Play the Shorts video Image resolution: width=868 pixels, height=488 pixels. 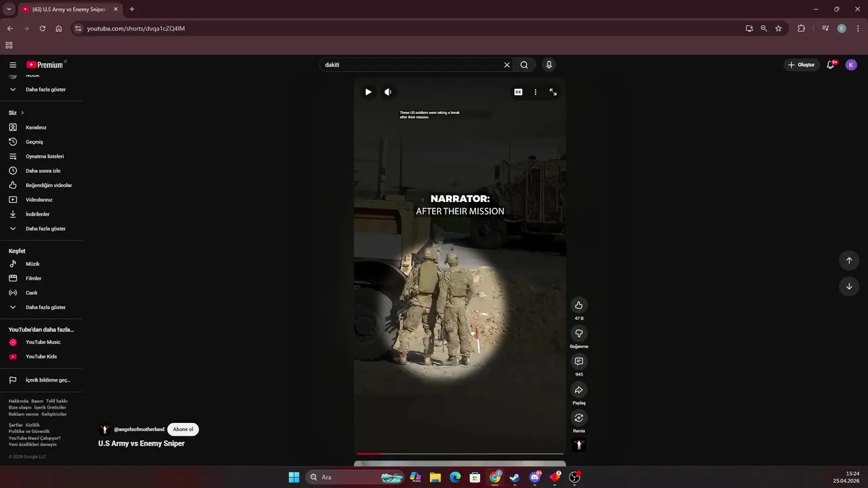(x=368, y=92)
